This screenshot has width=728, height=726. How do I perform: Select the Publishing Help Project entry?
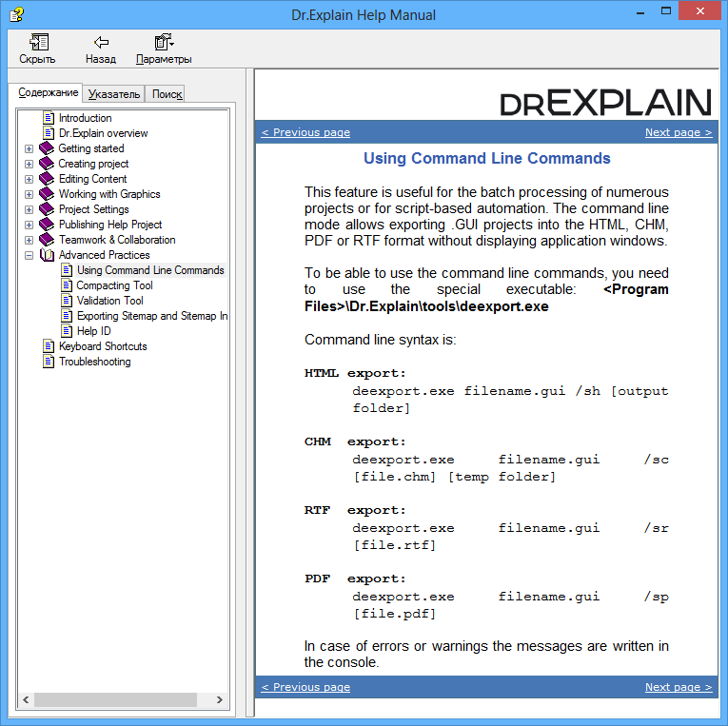[110, 225]
